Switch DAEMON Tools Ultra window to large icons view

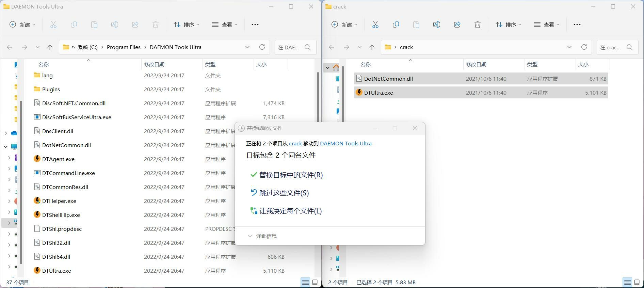[x=315, y=282]
